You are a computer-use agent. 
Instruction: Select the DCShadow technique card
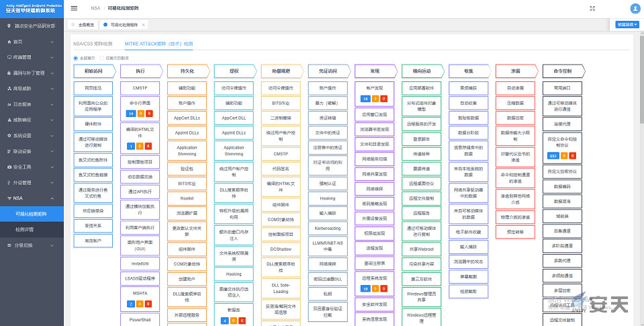(x=281, y=249)
